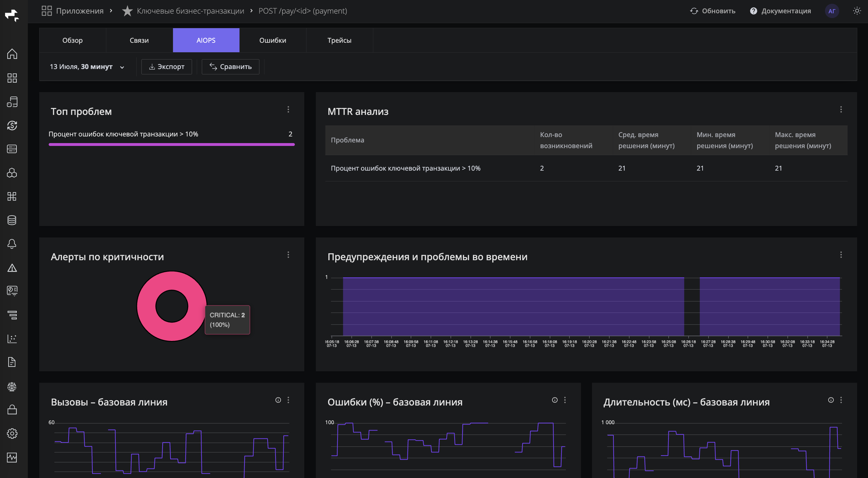Image resolution: width=868 pixels, height=478 pixels.
Task: Click Обновить to refresh data
Action: tap(713, 11)
